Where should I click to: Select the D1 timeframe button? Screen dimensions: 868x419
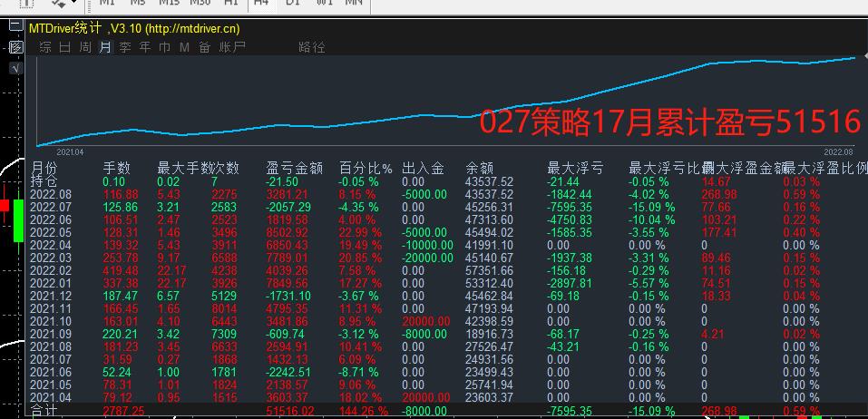[x=293, y=3]
